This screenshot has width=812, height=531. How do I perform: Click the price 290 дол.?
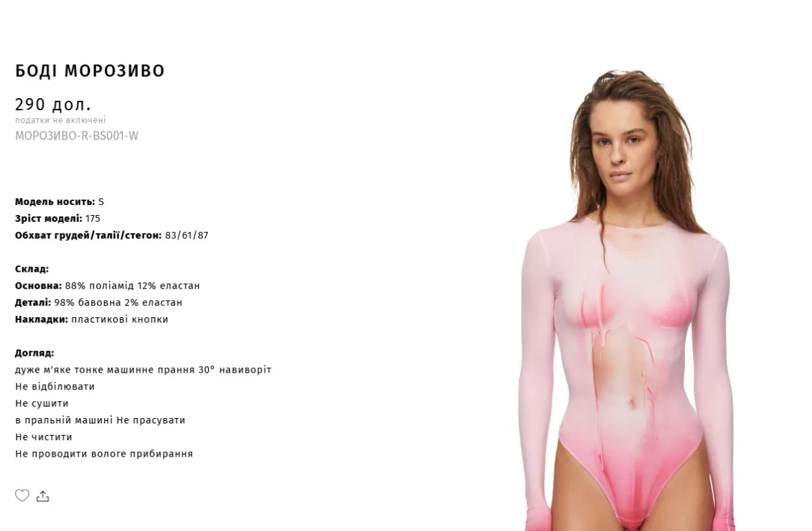point(53,104)
